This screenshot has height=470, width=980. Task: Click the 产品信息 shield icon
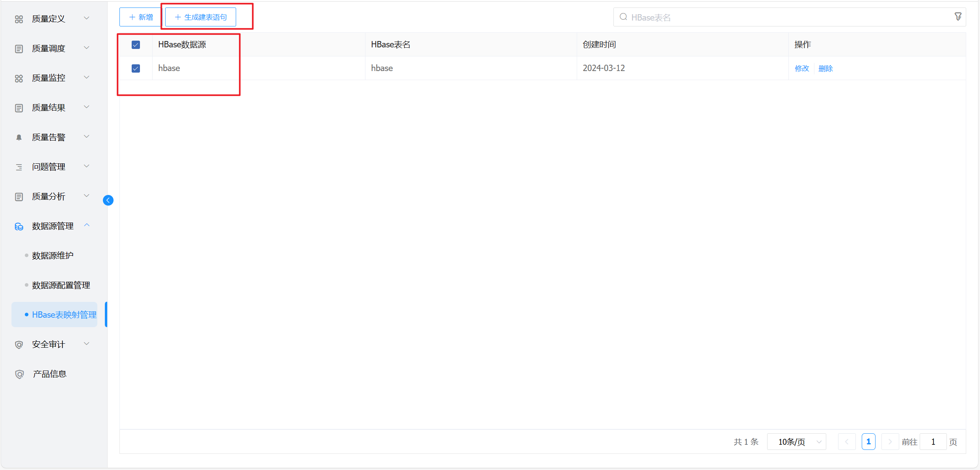point(19,374)
